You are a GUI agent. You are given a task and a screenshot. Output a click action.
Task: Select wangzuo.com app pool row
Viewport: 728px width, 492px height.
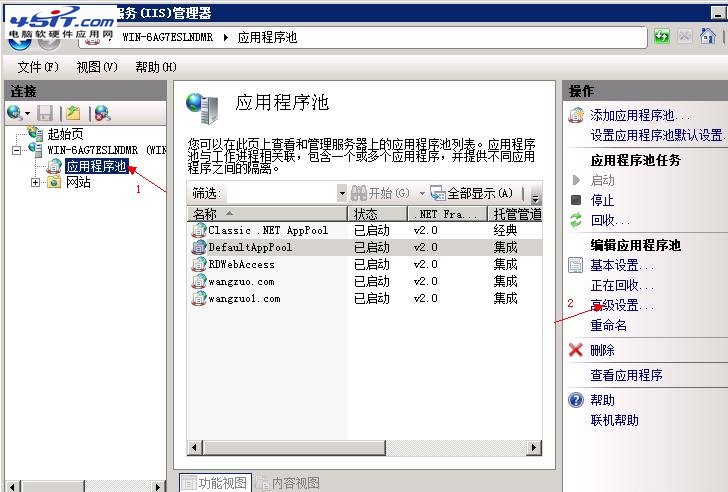coord(364,281)
